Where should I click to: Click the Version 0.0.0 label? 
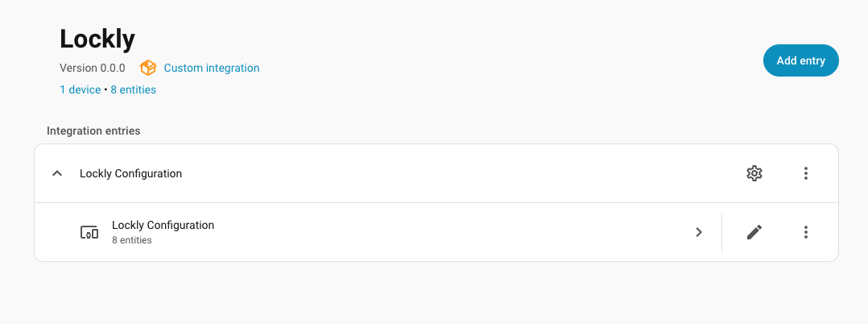(92, 69)
